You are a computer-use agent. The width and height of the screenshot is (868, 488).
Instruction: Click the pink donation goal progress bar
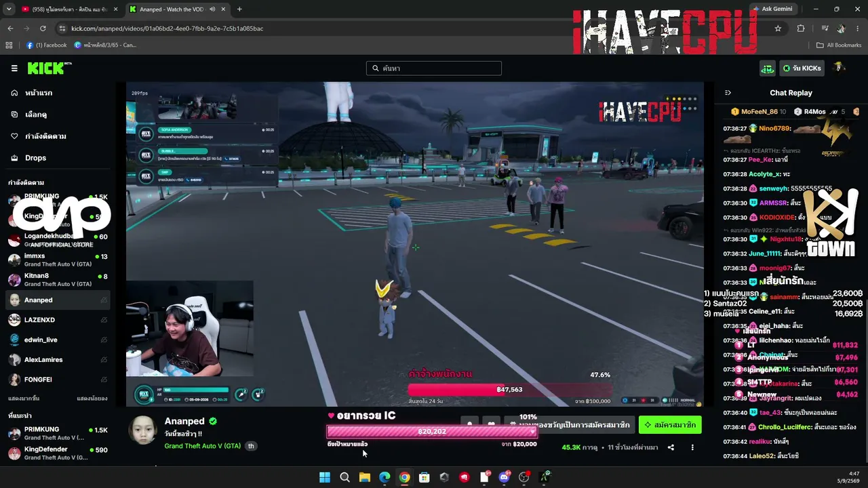click(432, 432)
